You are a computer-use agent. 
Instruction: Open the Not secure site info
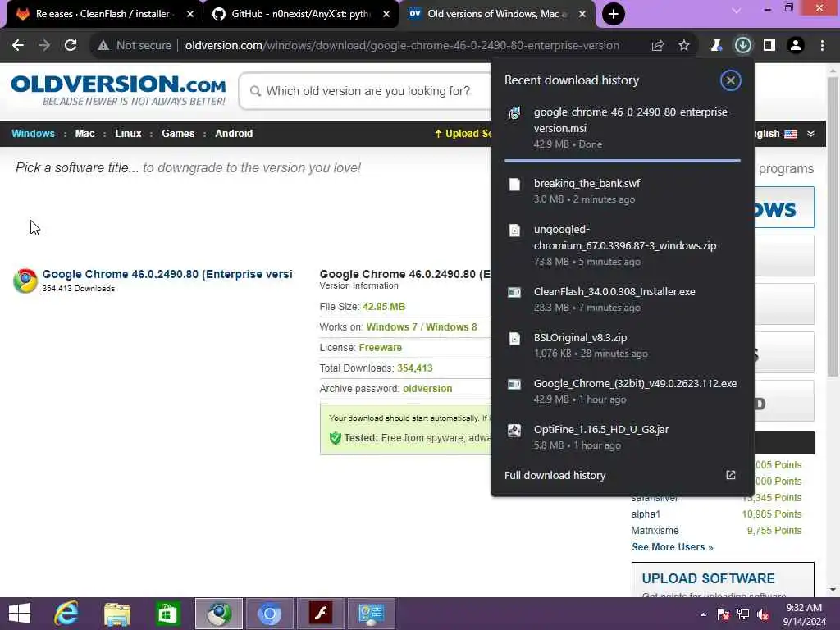(x=134, y=46)
